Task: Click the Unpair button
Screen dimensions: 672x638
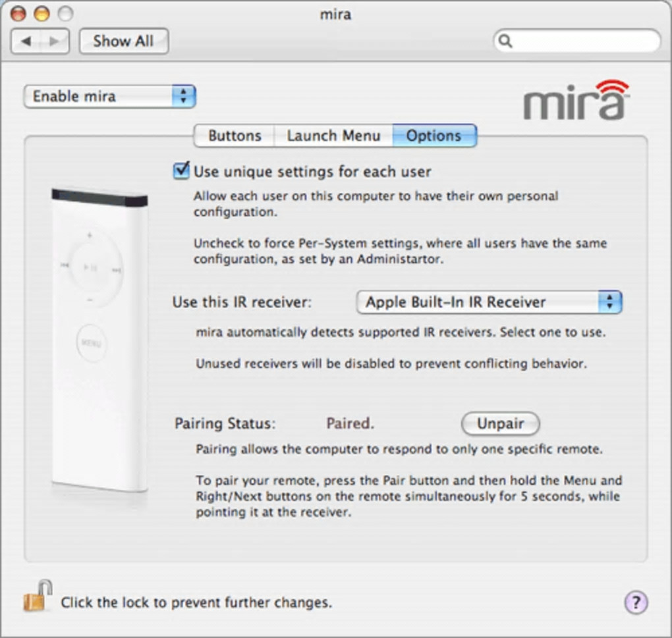Action: 500,423
